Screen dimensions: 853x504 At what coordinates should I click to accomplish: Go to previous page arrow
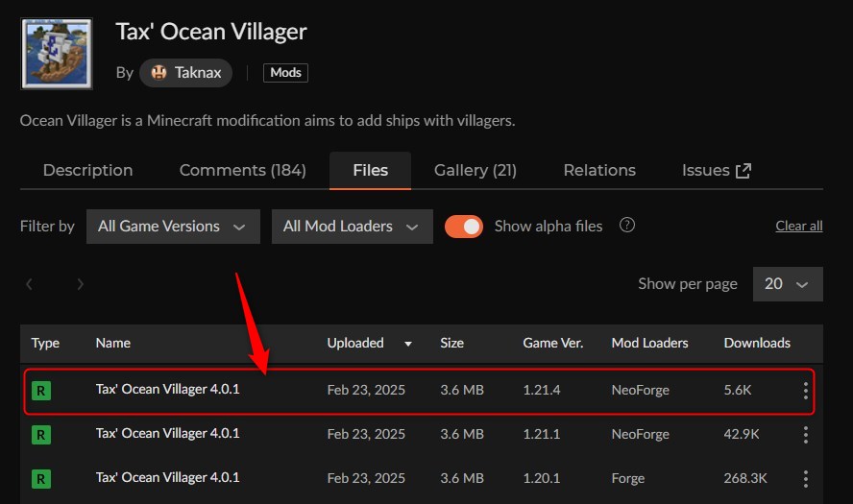pos(30,284)
